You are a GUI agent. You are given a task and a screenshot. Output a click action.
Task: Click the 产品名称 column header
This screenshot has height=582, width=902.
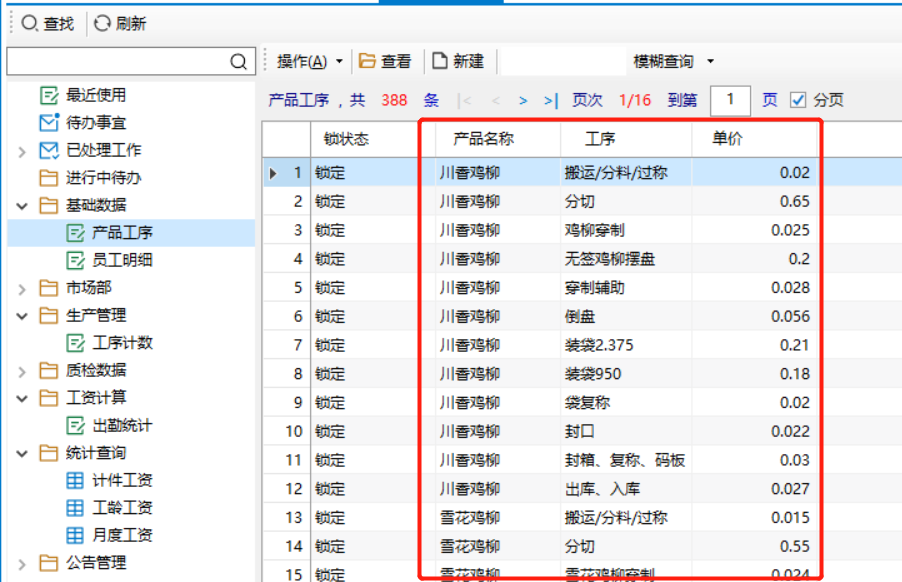(x=483, y=139)
